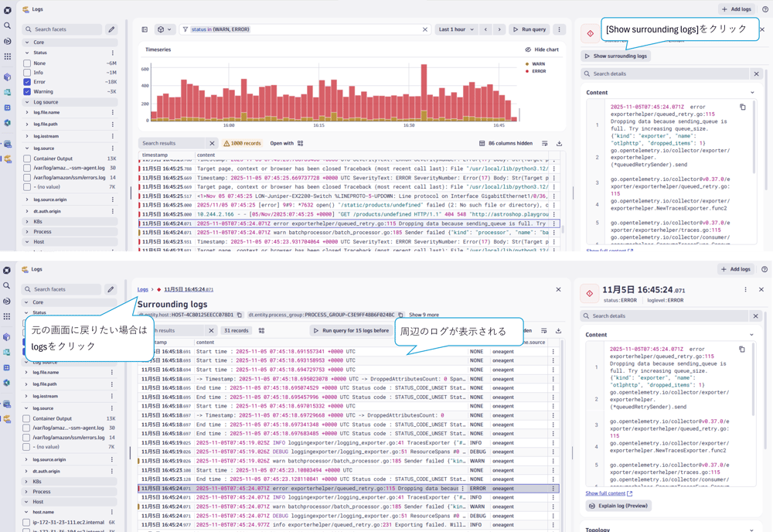Tick the None status checkbox
The image size is (773, 532).
[27, 63]
